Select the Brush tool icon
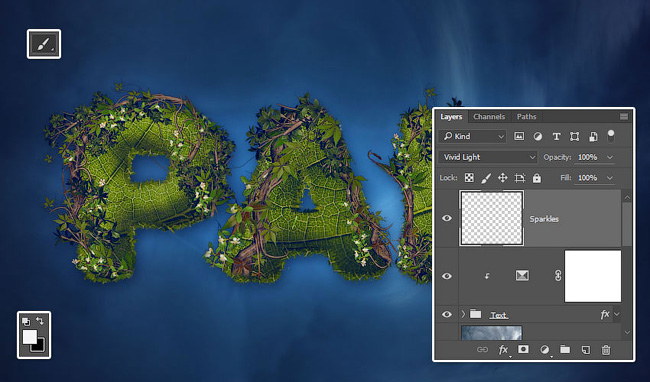 point(44,44)
